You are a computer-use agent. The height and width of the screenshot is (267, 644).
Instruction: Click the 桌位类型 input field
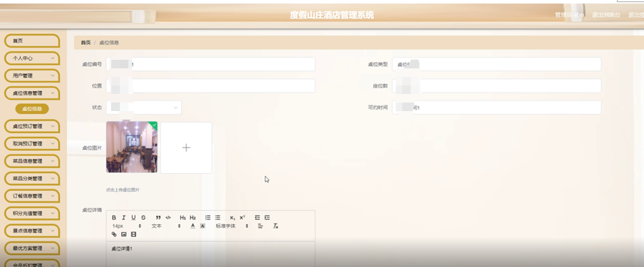point(496,64)
